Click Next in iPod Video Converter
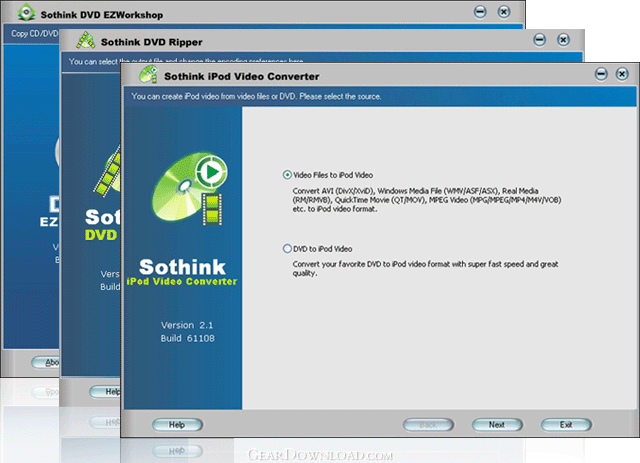640x463 pixels. tap(497, 425)
